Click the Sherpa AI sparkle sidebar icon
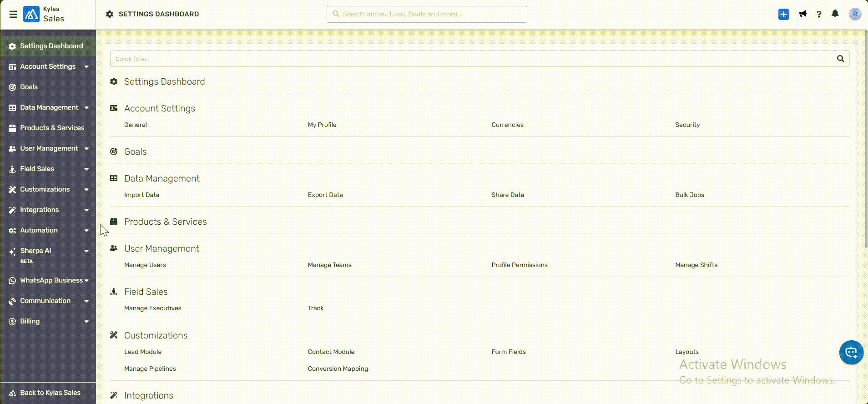868x404 pixels. pos(12,251)
